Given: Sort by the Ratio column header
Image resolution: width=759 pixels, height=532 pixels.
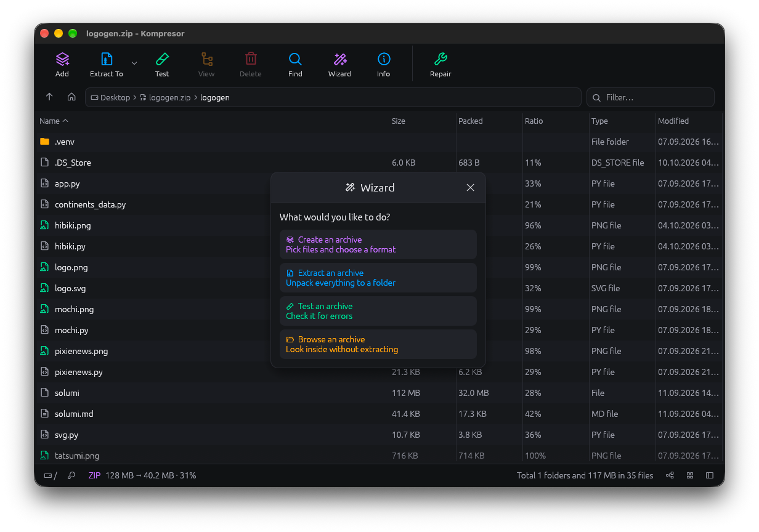Looking at the screenshot, I should tap(534, 121).
